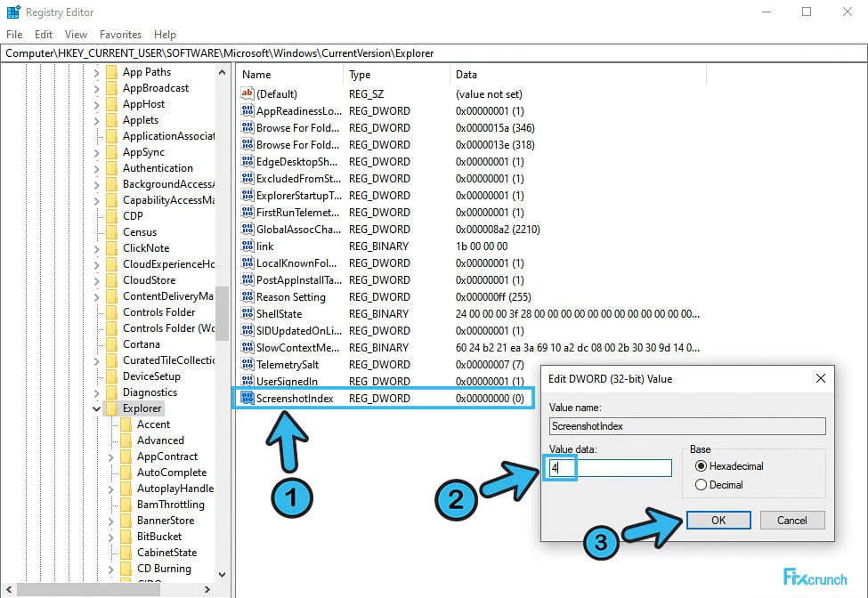Expand the CloudStore key
Screen dimensions: 868x598
(96, 281)
